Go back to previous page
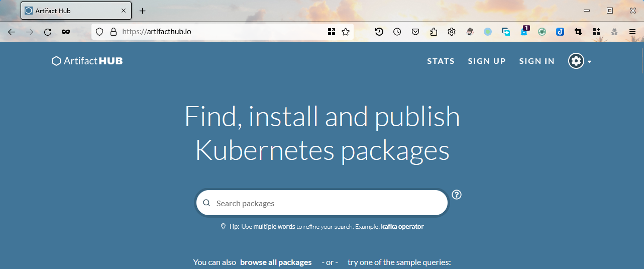The width and height of the screenshot is (644, 269). click(x=12, y=32)
